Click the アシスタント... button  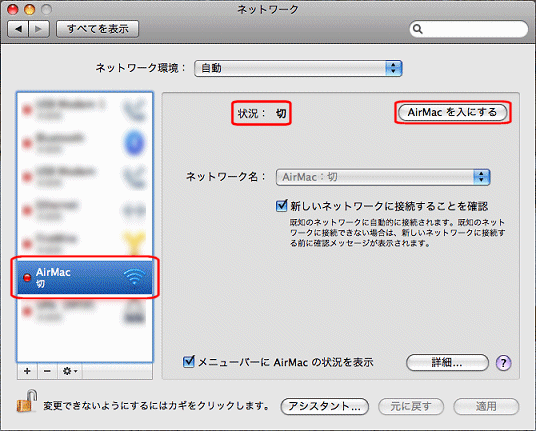click(x=324, y=406)
